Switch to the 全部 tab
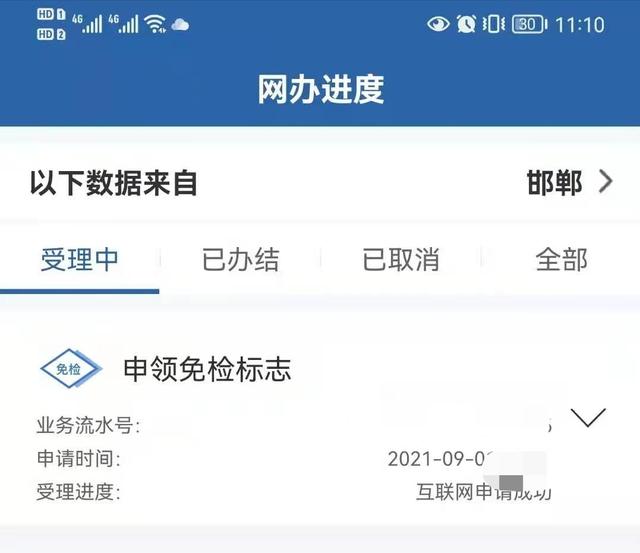The image size is (640, 553). (561, 260)
